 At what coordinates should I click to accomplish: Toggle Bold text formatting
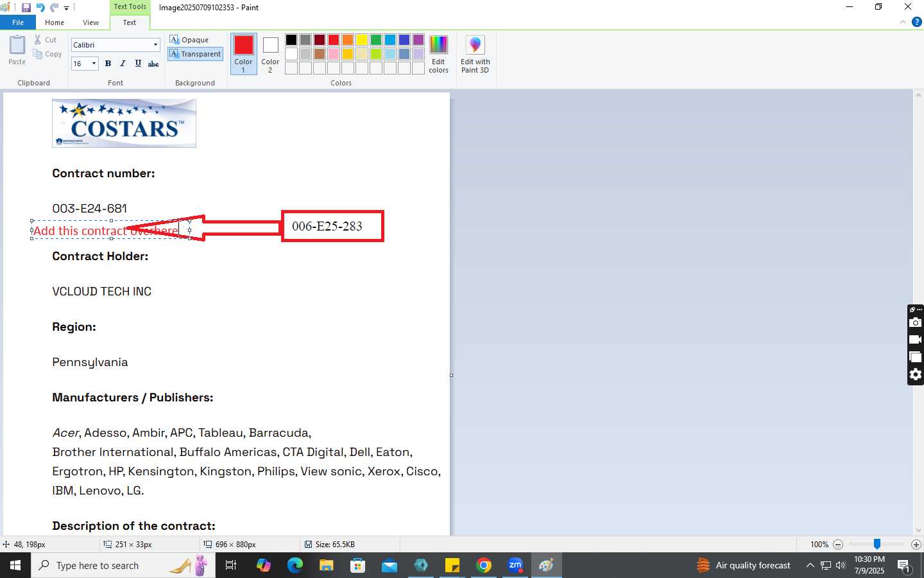108,64
